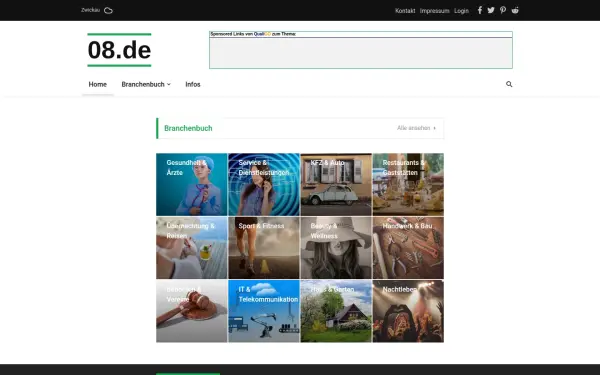Click the Login link
Image resolution: width=600 pixels, height=375 pixels.
tap(461, 11)
